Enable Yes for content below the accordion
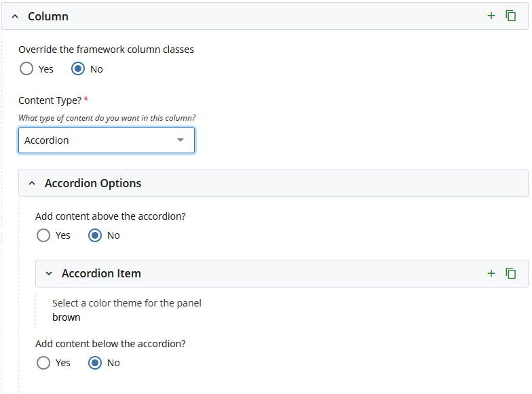 [43, 363]
